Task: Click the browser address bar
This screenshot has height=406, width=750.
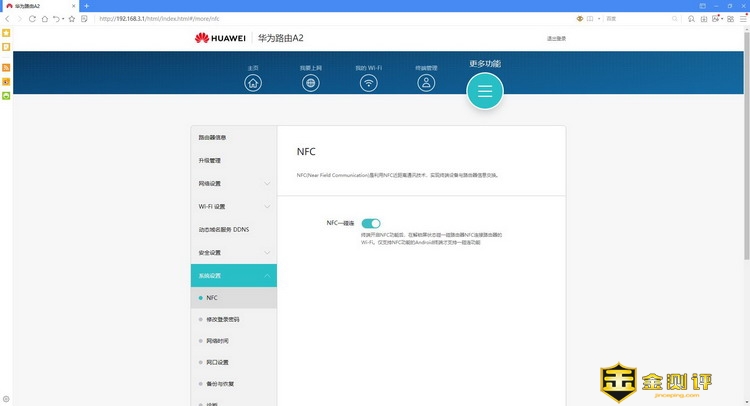Action: point(300,18)
